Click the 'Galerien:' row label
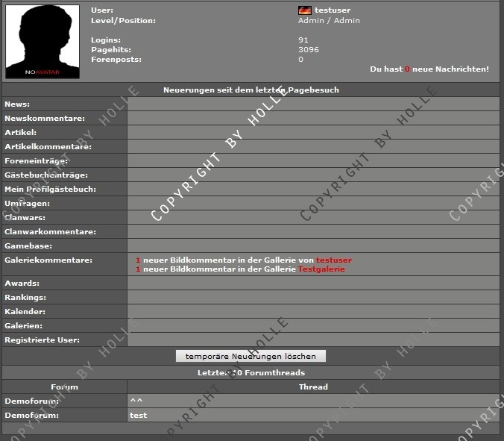 tap(23, 325)
